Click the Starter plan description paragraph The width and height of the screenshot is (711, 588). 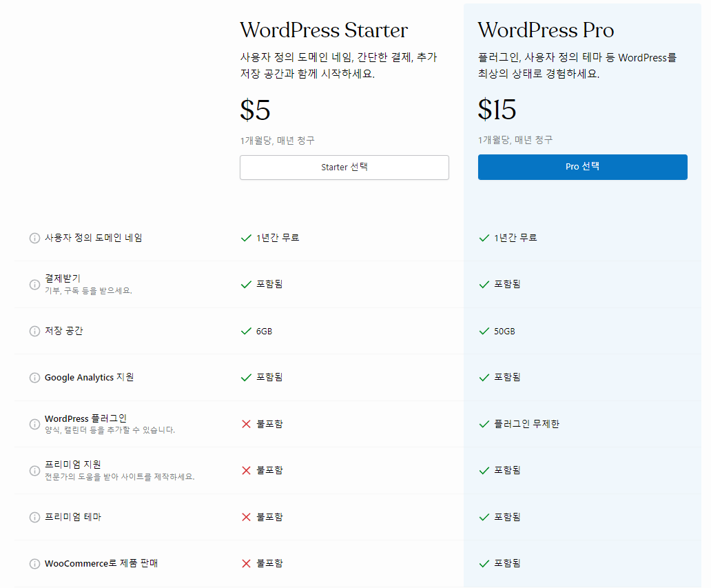coord(339,65)
